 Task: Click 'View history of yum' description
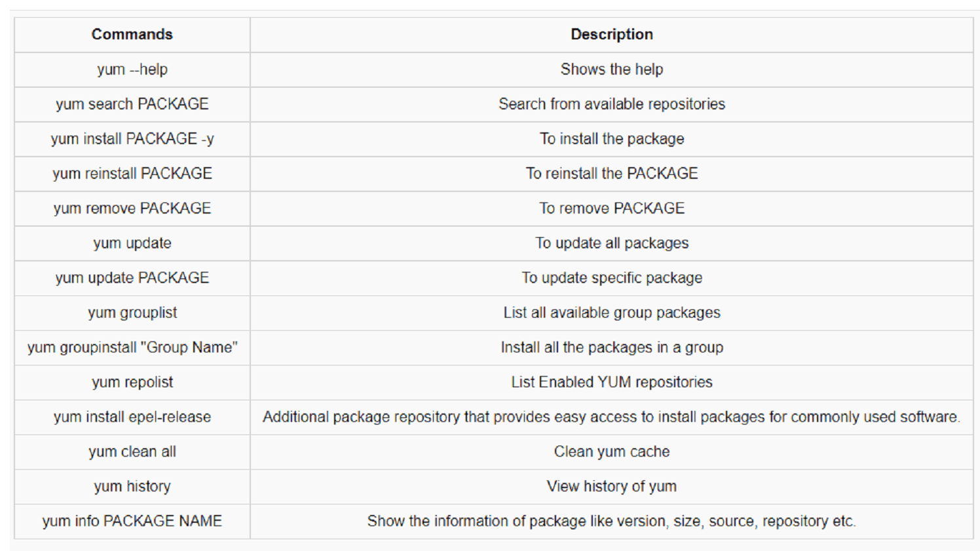click(x=612, y=486)
